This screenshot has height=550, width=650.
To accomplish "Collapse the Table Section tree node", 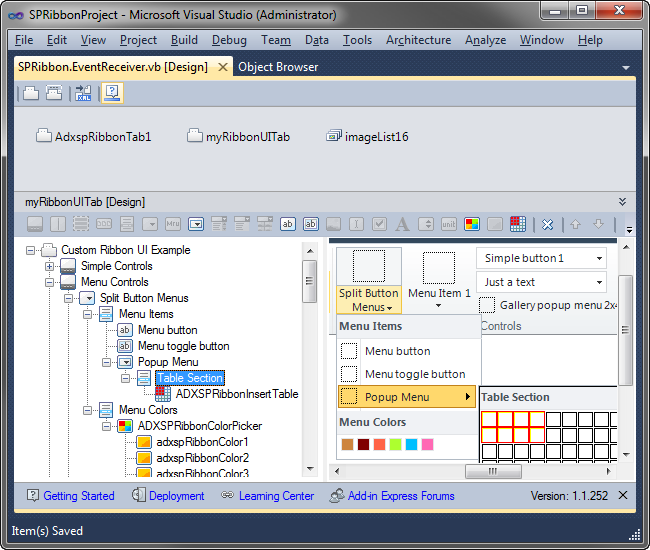I will 126,378.
